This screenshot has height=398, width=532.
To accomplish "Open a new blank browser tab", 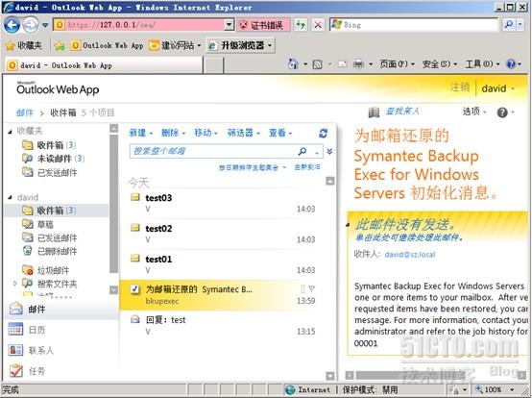I will click(213, 65).
